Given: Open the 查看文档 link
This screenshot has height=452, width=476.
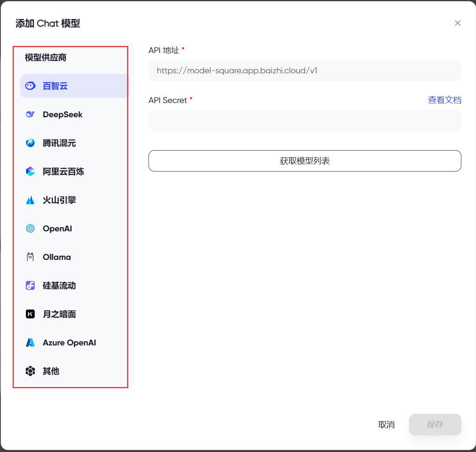Looking at the screenshot, I should (x=445, y=100).
